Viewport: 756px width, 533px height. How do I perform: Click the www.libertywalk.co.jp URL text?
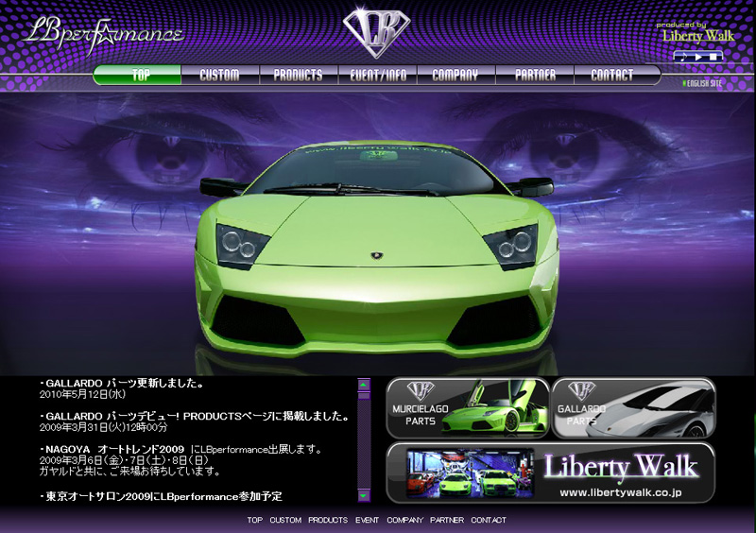[620, 493]
